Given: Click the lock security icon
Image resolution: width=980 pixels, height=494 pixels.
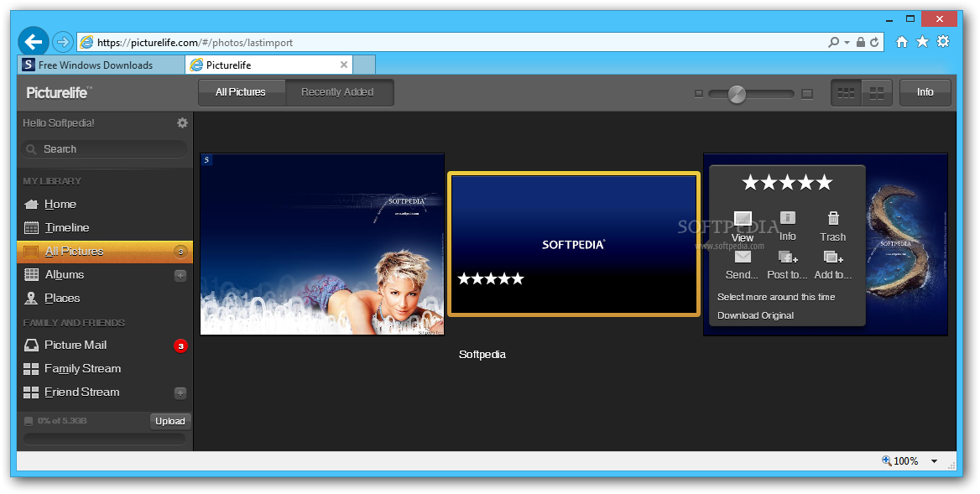Looking at the screenshot, I should tap(861, 43).
